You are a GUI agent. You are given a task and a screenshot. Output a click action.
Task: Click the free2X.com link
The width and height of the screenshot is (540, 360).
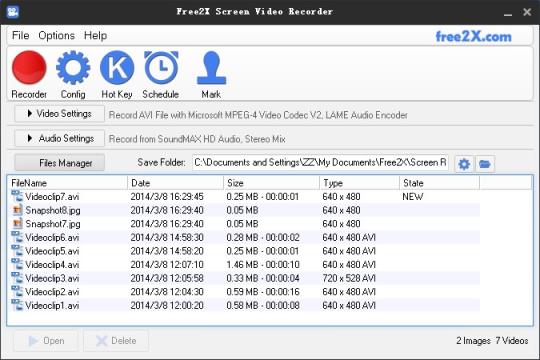(474, 37)
